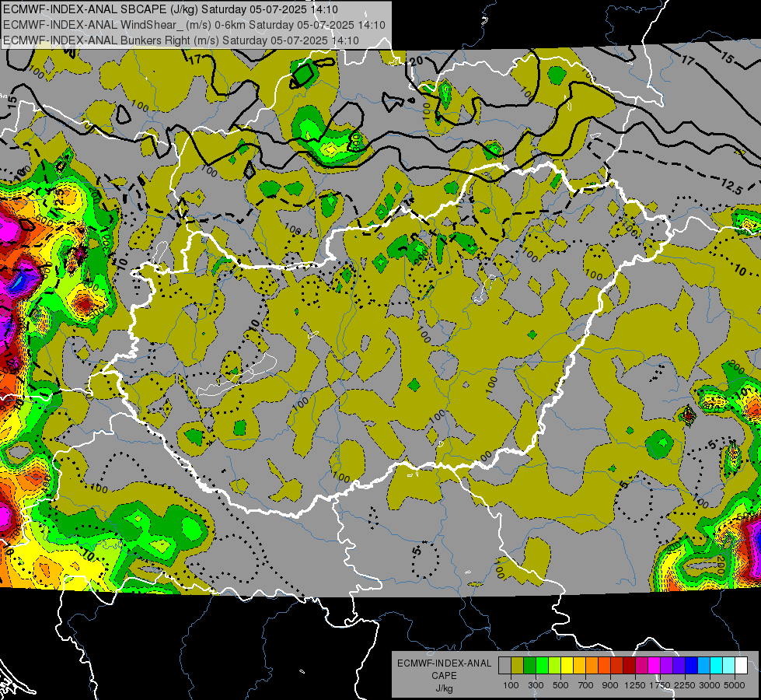This screenshot has height=700, width=761.
Task: Click the 3000 legend scale label
Action: point(710,685)
